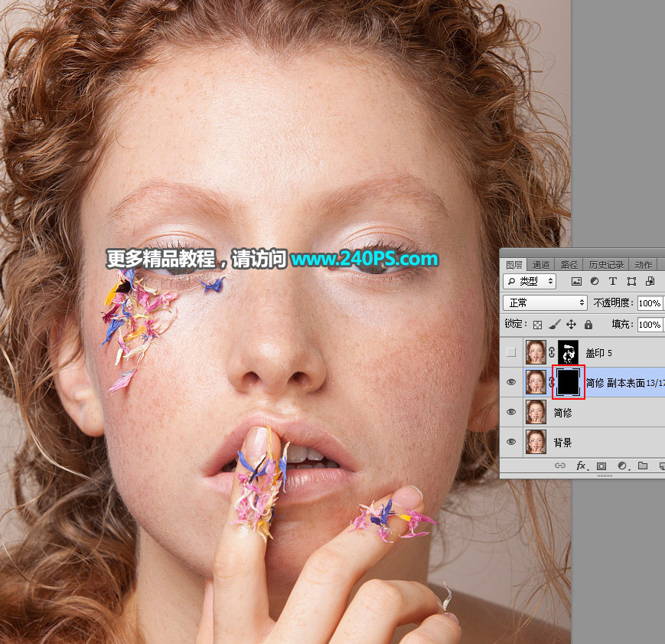665x644 pixels.
Task: Switch to the 路径 tab
Action: click(569, 265)
